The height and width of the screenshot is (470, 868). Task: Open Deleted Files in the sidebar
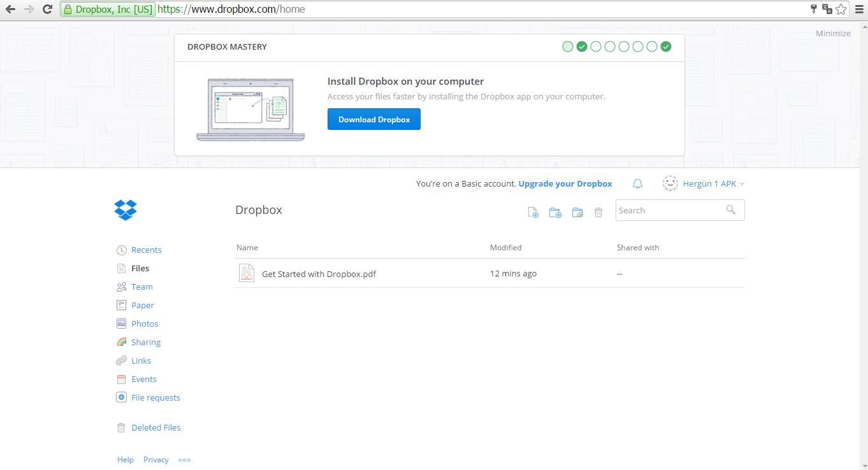click(x=156, y=427)
